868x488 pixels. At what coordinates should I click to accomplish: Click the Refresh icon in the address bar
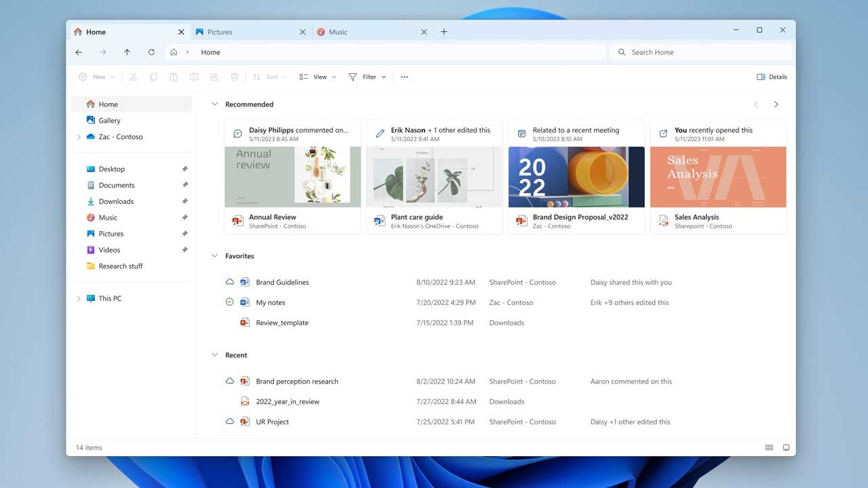pyautogui.click(x=151, y=52)
